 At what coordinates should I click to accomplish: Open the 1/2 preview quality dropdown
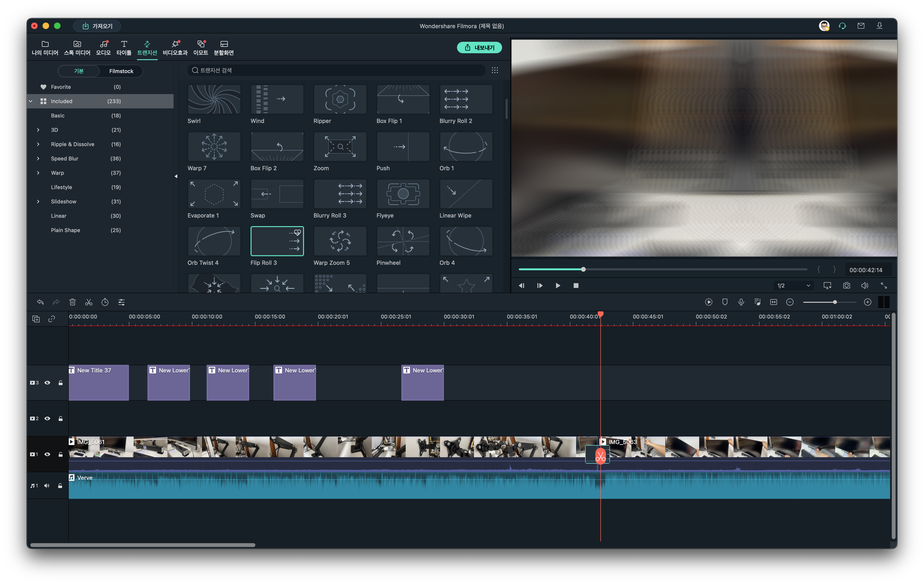[793, 285]
